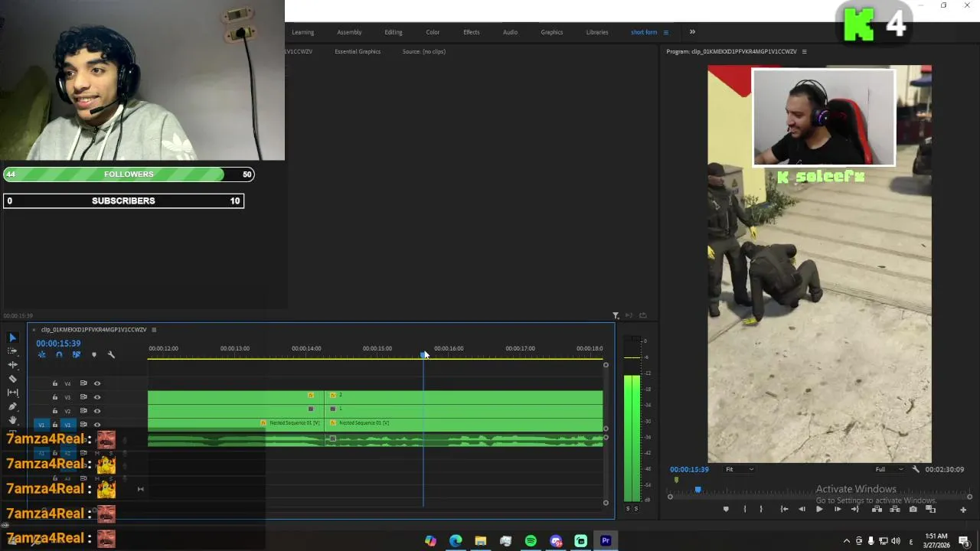
Task: Hide track V2 with eye icon
Action: pyautogui.click(x=97, y=411)
